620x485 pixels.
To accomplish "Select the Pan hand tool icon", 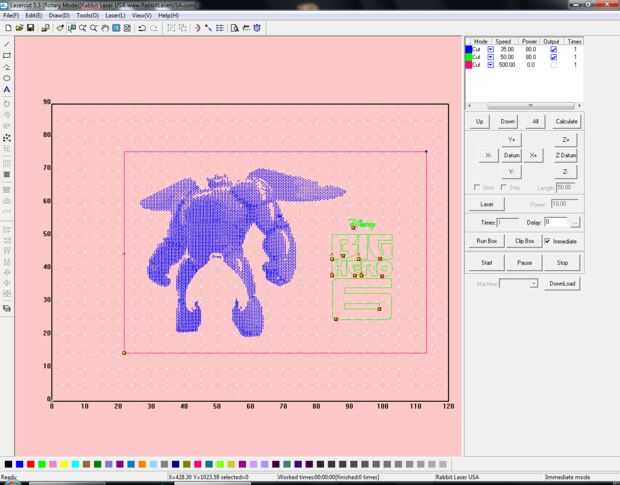I will 105,28.
